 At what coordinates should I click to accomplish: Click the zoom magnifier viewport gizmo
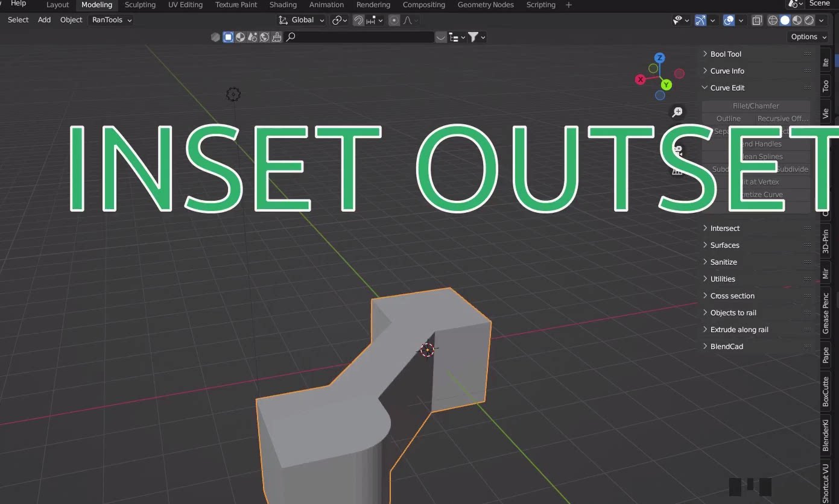[x=677, y=112]
